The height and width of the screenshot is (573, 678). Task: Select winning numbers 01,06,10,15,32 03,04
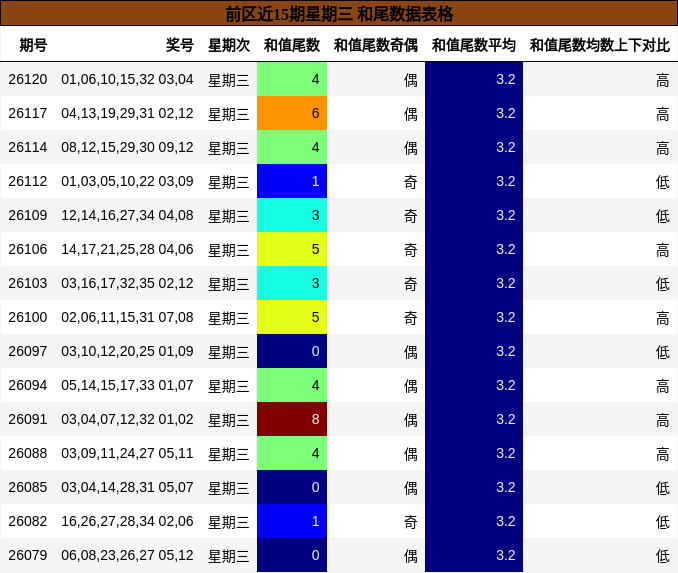click(127, 79)
